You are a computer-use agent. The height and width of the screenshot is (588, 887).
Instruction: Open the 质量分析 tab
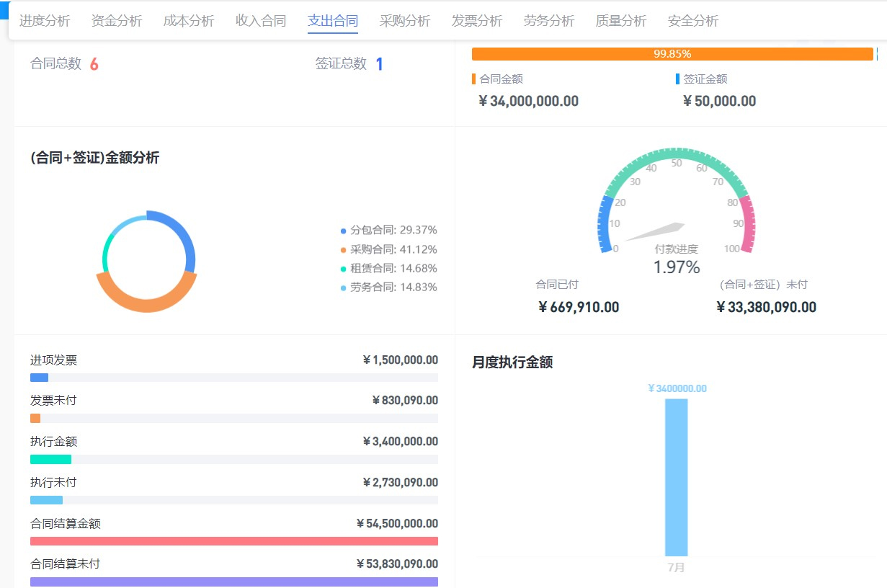tap(621, 21)
